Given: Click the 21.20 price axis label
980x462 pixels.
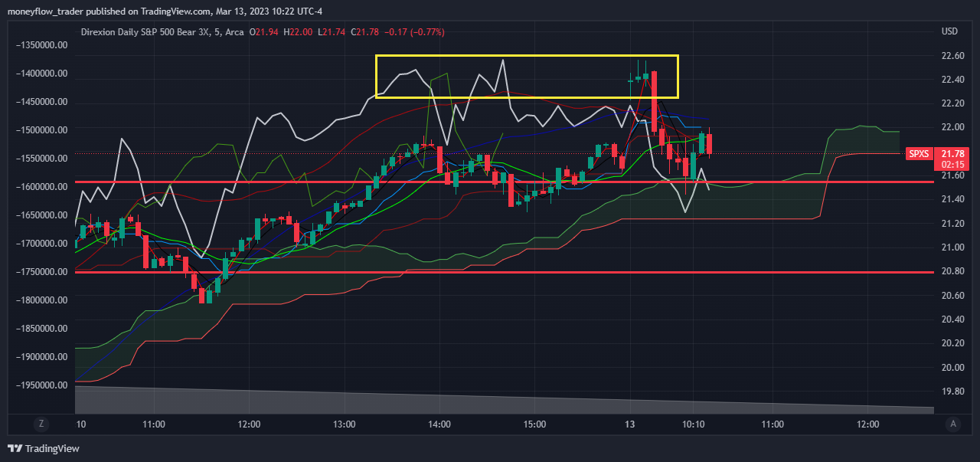Looking at the screenshot, I should [952, 224].
